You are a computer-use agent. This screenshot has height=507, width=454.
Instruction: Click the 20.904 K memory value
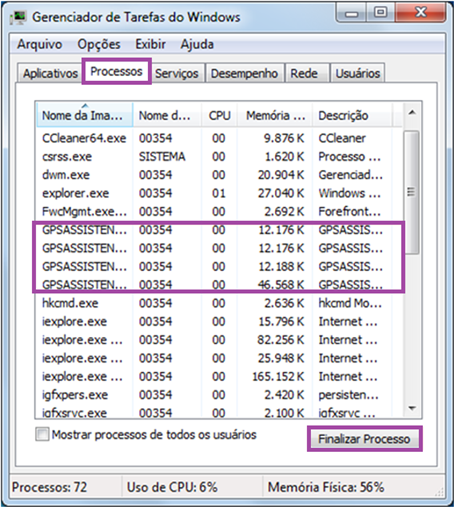point(281,175)
